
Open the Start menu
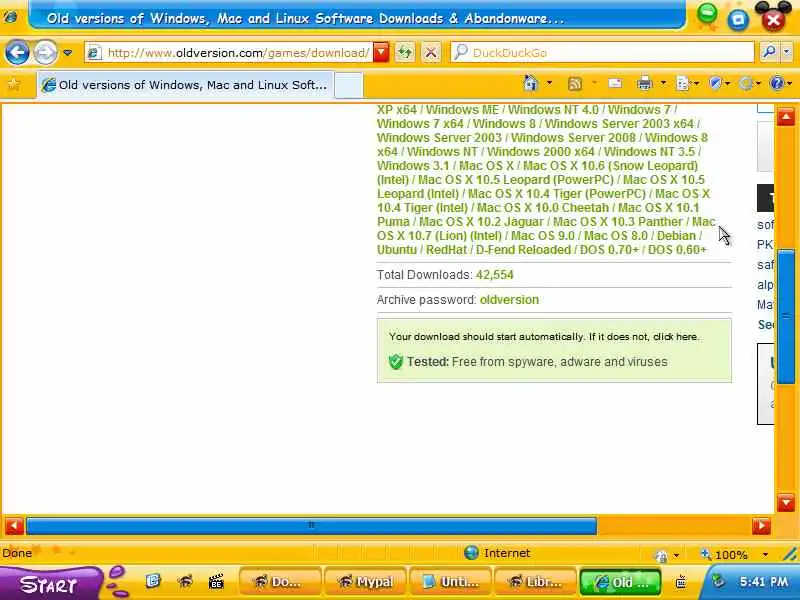pos(48,583)
